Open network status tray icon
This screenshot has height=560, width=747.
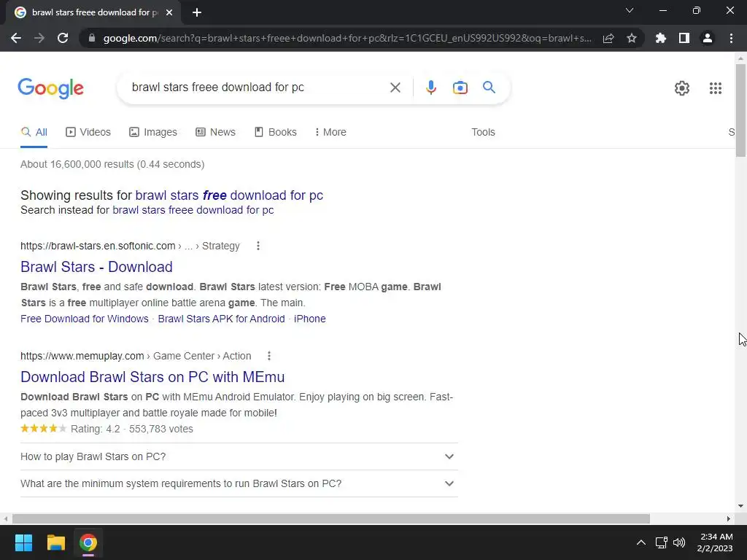(x=661, y=542)
